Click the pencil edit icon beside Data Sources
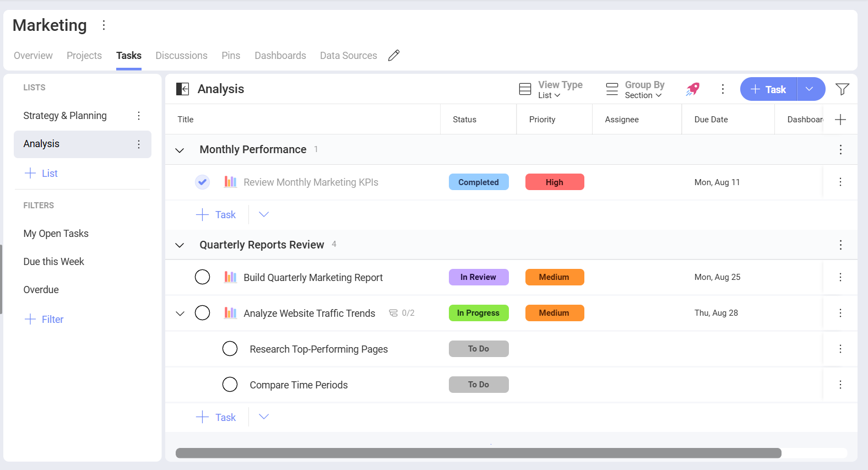Viewport: 868px width, 470px height. point(394,56)
